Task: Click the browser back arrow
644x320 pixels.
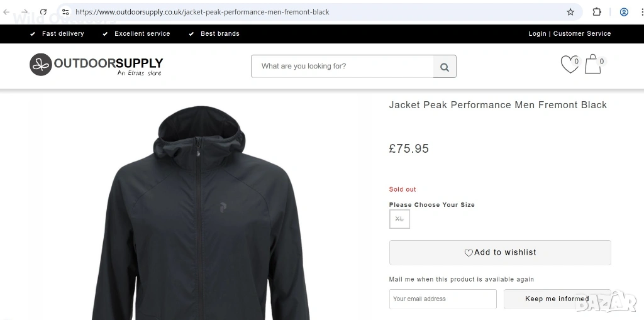Action: [x=6, y=12]
